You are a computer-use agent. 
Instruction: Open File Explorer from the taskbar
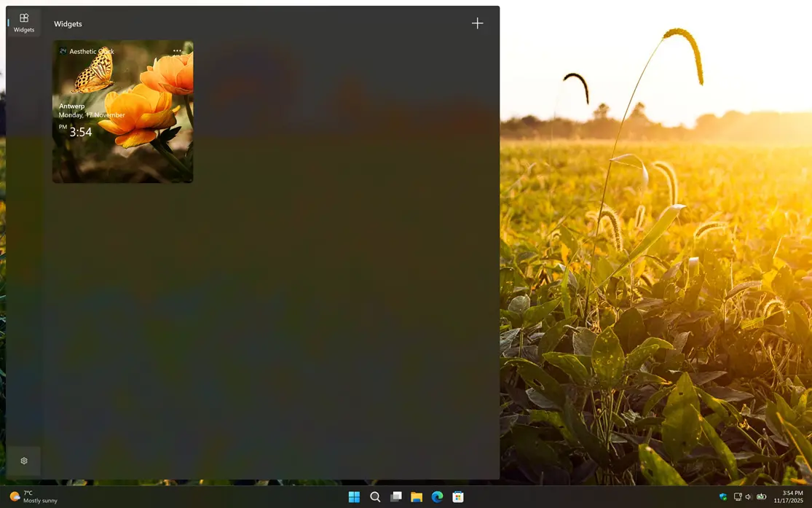[x=416, y=496]
